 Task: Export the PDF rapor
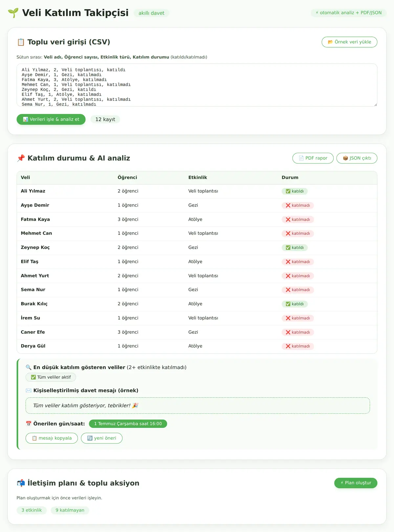tap(313, 158)
